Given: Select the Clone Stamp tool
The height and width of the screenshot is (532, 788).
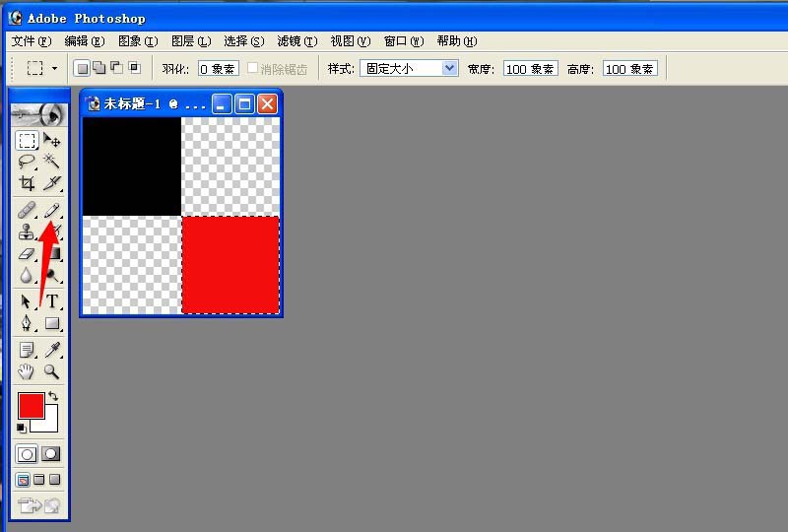Looking at the screenshot, I should click(27, 232).
